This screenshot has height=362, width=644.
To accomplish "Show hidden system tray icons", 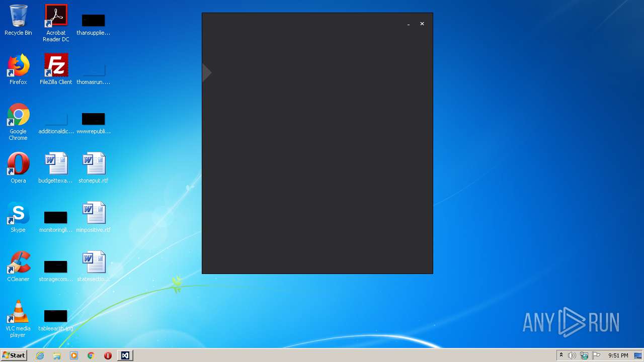I will [561, 355].
